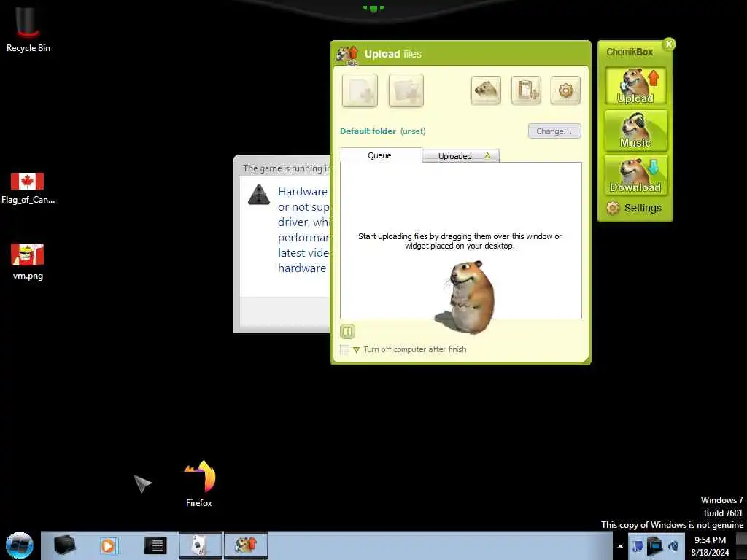Open upload settings gear button

click(x=565, y=90)
